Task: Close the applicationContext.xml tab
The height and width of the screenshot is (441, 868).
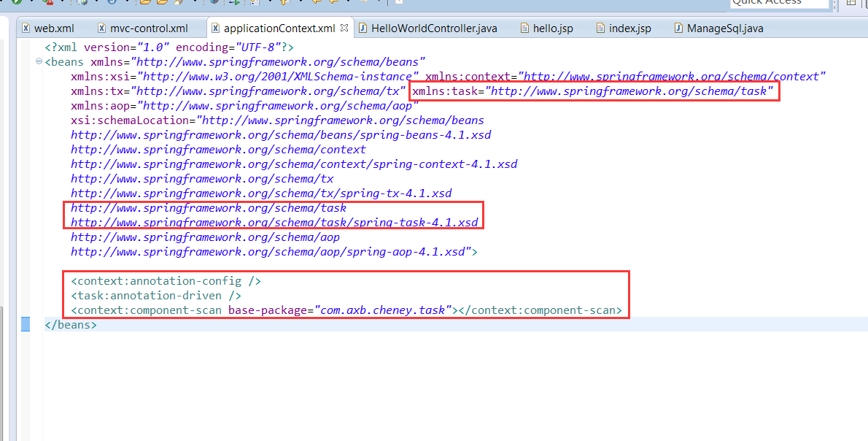Action: [x=344, y=28]
